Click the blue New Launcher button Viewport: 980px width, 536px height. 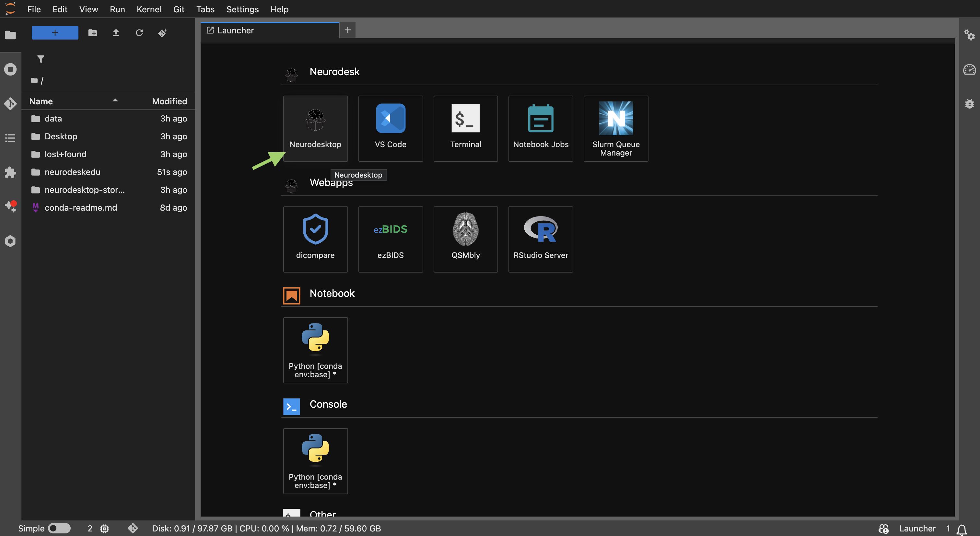pyautogui.click(x=55, y=33)
